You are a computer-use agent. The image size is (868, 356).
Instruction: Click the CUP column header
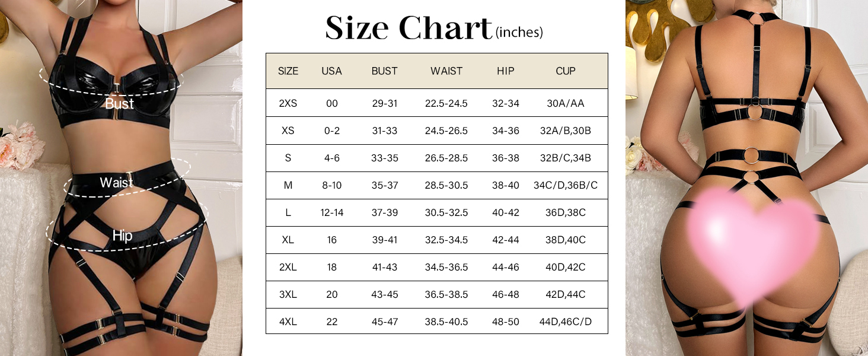click(565, 71)
